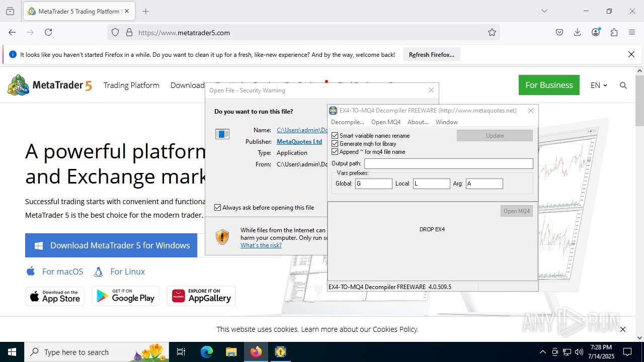Screen dimensions: 644x362
Task: Click the Global prefix field
Action: [374, 184]
